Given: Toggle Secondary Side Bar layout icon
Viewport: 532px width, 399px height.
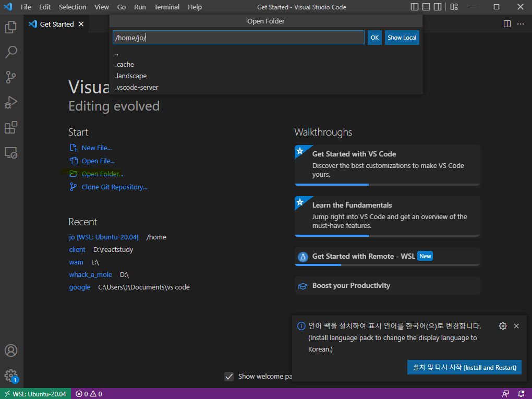Looking at the screenshot, I should (438, 7).
